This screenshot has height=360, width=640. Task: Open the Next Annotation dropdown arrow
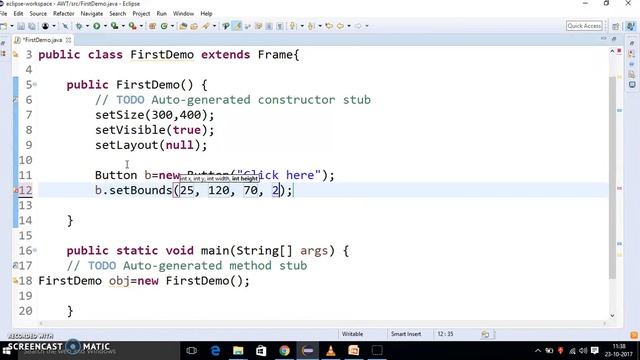302,26
